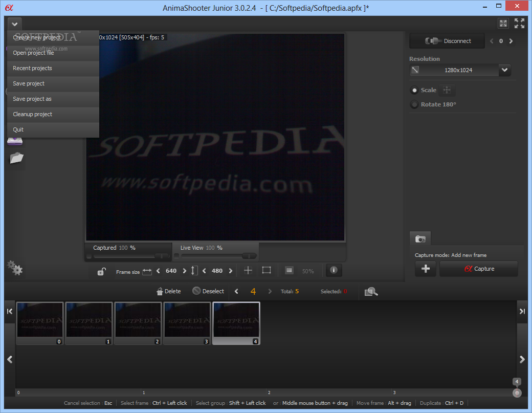Collapse the main menu chevron button
This screenshot has width=532, height=413.
tap(15, 24)
